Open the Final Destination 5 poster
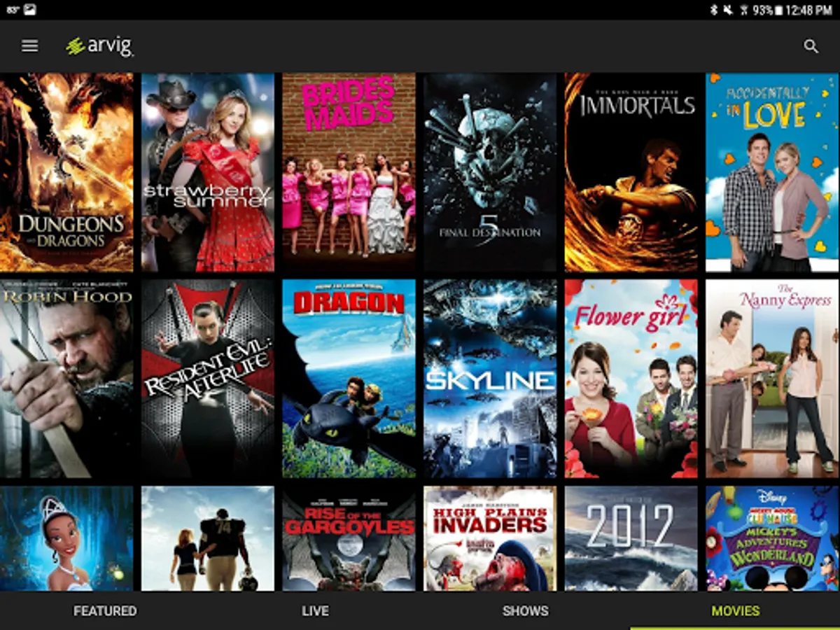The width and height of the screenshot is (840, 630). [x=490, y=172]
